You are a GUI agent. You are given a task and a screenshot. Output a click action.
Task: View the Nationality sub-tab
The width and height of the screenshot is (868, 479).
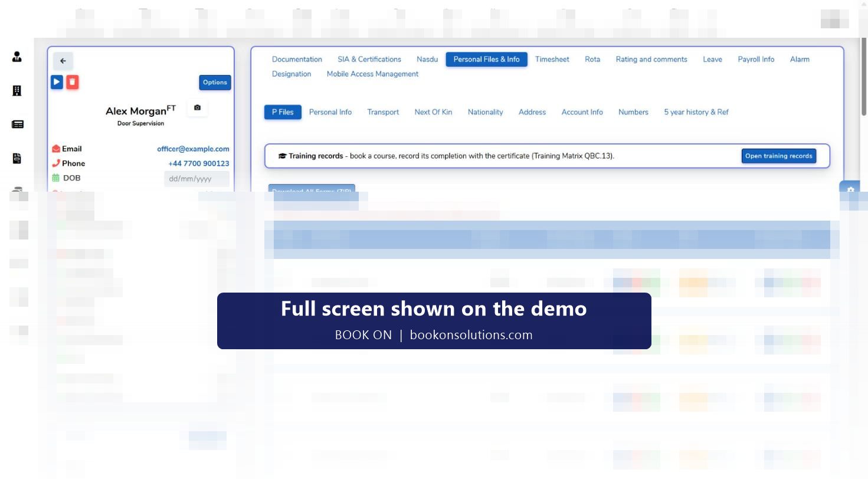[485, 112]
